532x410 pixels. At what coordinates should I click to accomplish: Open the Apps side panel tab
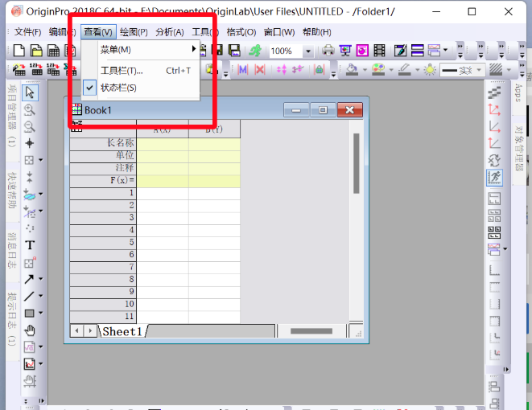(x=518, y=92)
